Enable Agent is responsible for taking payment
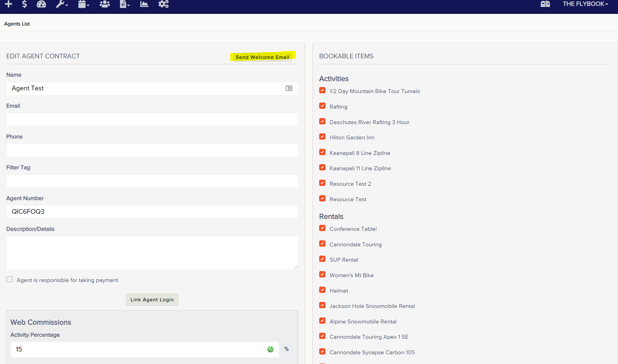Screen dimensions: 618x364 click(9, 279)
